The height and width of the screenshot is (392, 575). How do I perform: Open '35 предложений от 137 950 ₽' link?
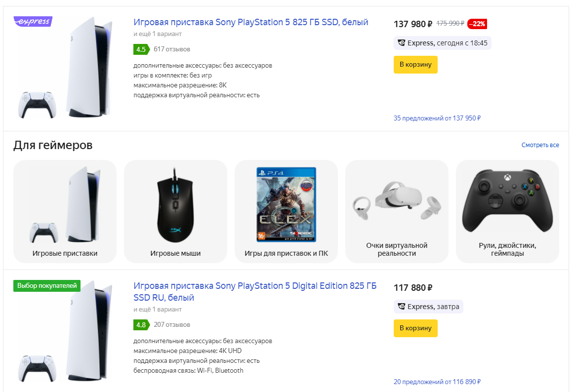coord(437,118)
